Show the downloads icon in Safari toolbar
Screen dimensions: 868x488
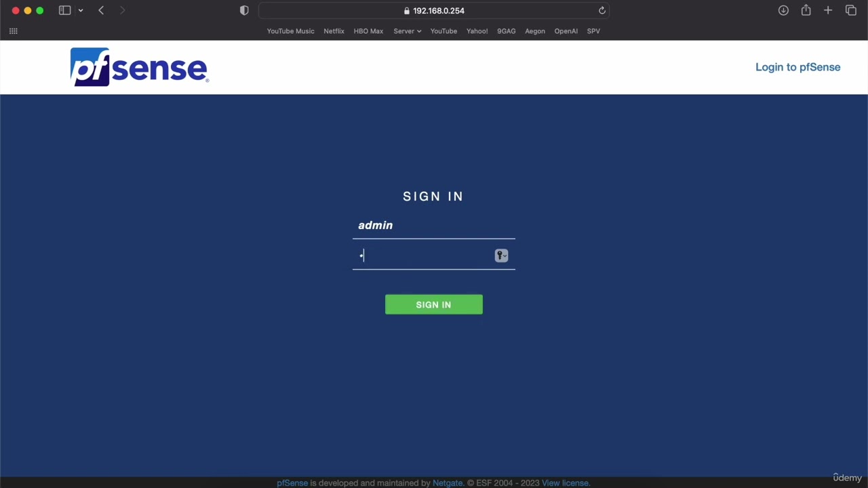783,10
